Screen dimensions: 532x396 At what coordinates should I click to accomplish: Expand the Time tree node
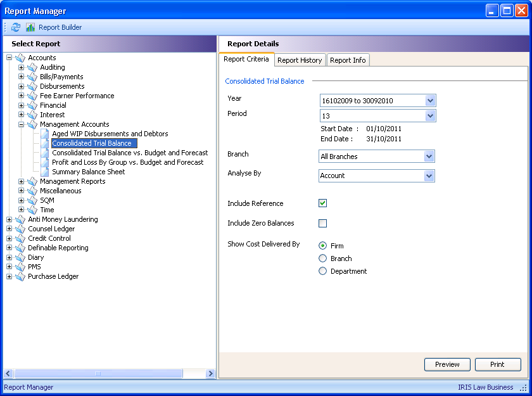click(x=21, y=210)
